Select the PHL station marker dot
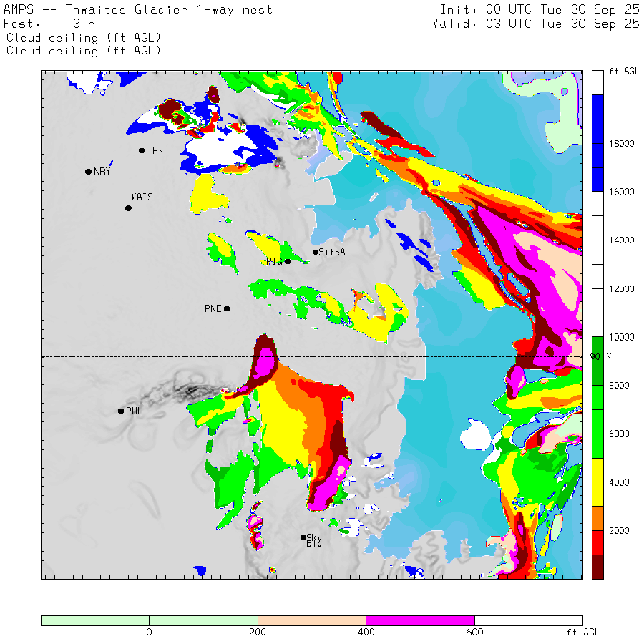Image resolution: width=644 pixels, height=644 pixels. [x=121, y=411]
